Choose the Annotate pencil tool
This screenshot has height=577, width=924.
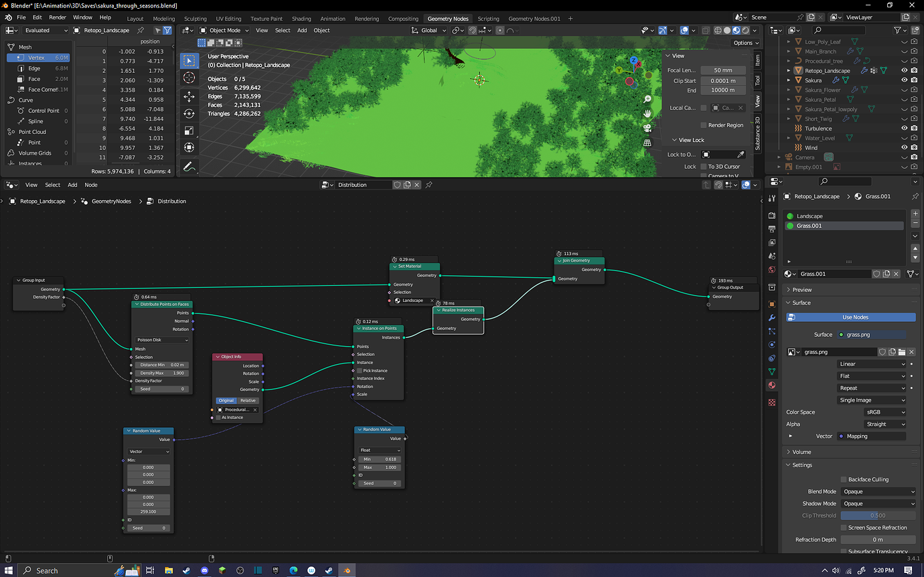pyautogui.click(x=189, y=166)
